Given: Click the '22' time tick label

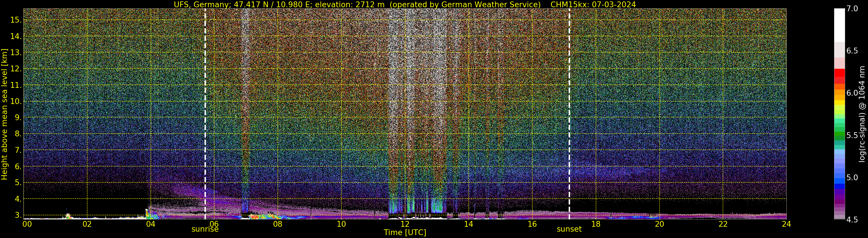Looking at the screenshot, I should [x=723, y=224].
